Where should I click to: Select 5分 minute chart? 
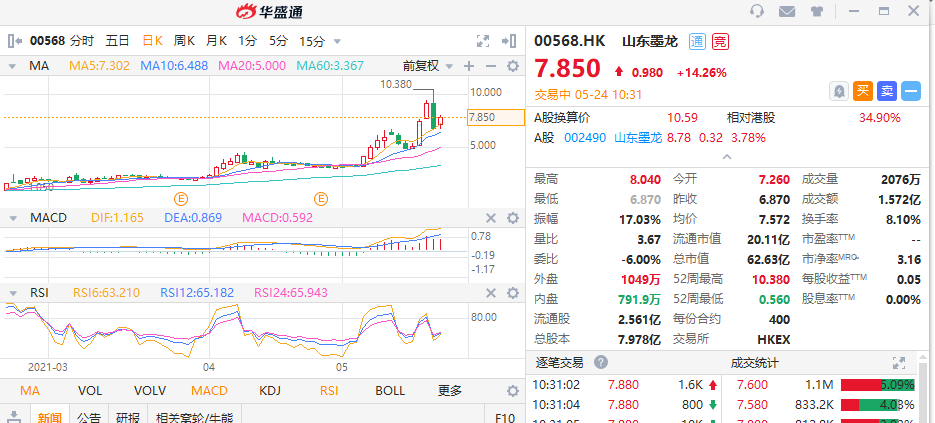[278, 41]
